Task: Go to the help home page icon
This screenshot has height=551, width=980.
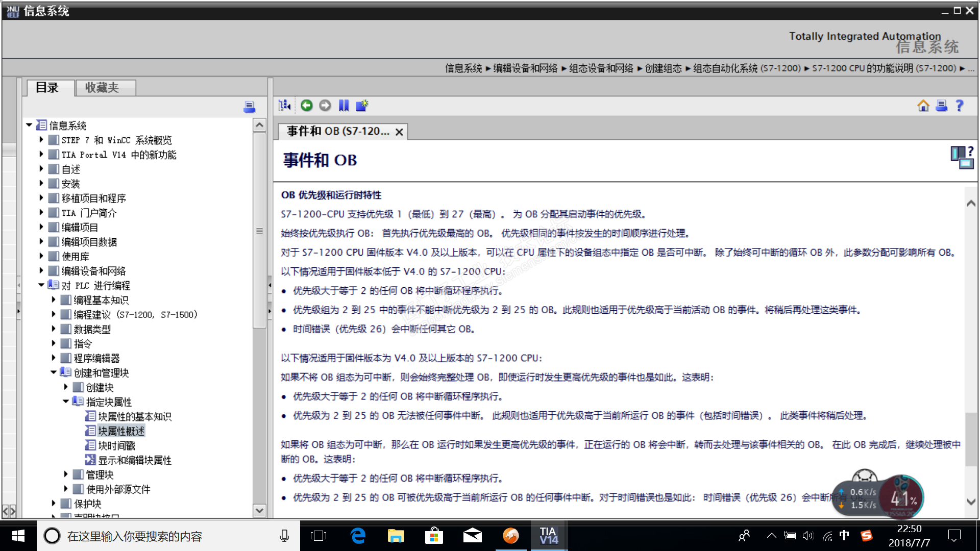Action: tap(923, 106)
